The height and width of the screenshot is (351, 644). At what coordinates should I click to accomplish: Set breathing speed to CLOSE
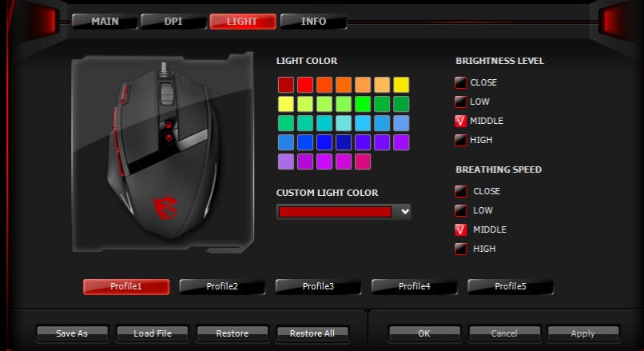click(x=461, y=191)
